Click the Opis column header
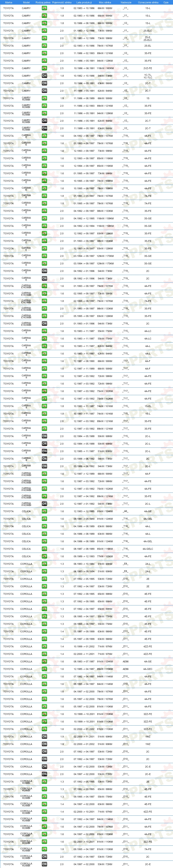This screenshot has width=173, height=868. [x=166, y=2]
